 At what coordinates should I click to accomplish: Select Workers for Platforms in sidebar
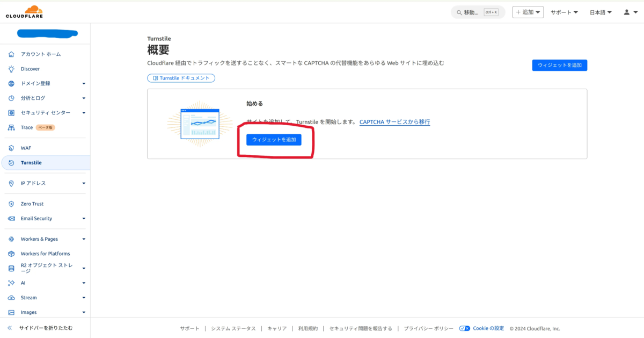45,254
